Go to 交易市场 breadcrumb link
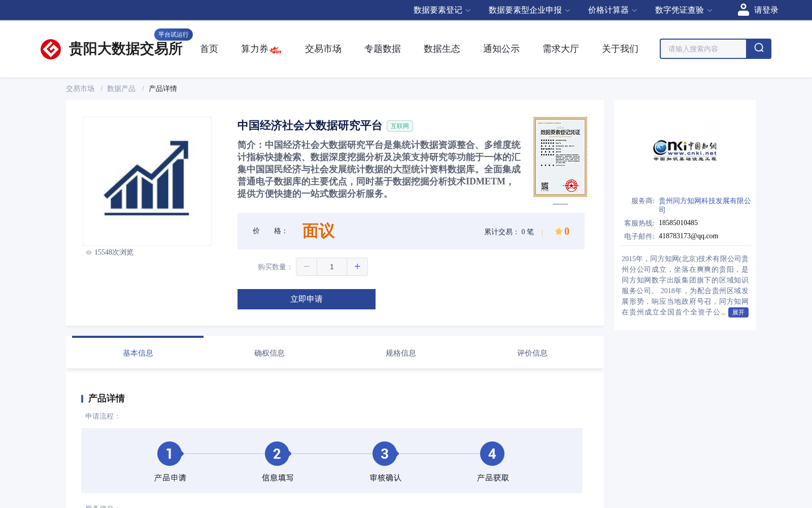This screenshot has width=812, height=508. [x=80, y=88]
